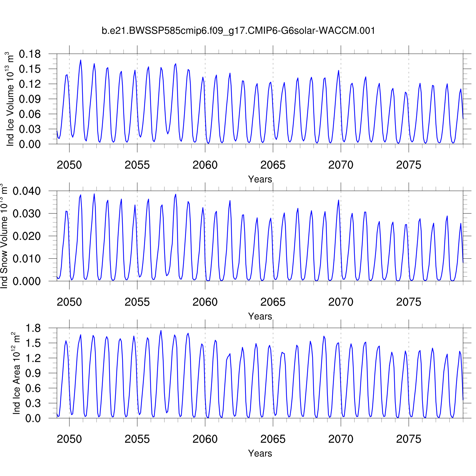Image resolution: width=476 pixels, height=476 pixels.
Task: Click the plot title beginning with b.e21.BWSSP585cmip6
Action: pyautogui.click(x=238, y=31)
